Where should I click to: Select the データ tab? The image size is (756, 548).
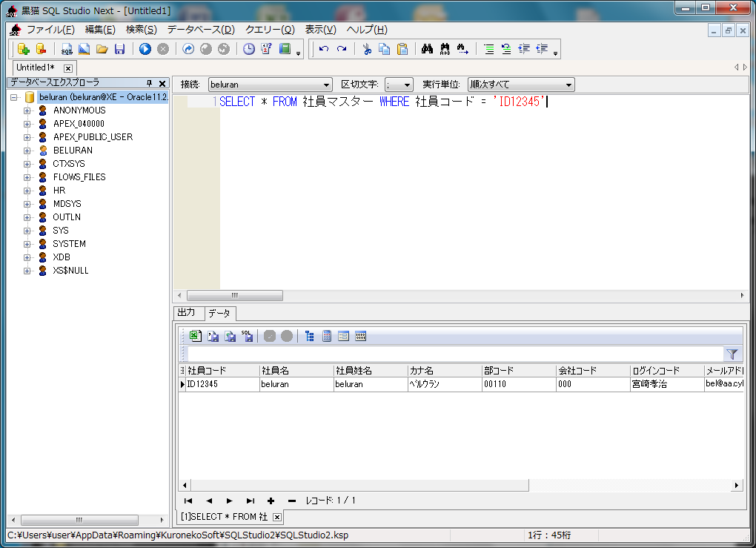pos(219,313)
